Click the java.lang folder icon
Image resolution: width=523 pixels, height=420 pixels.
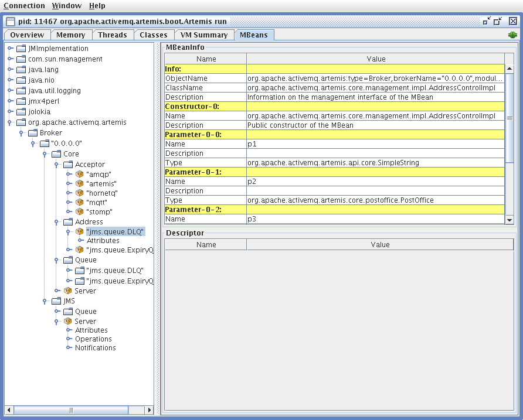[21, 70]
